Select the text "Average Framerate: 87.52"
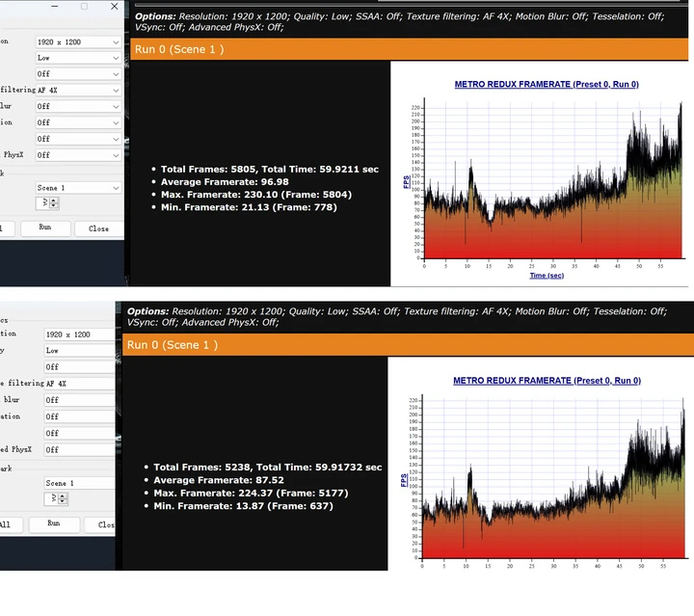The width and height of the screenshot is (694, 616). point(219,480)
